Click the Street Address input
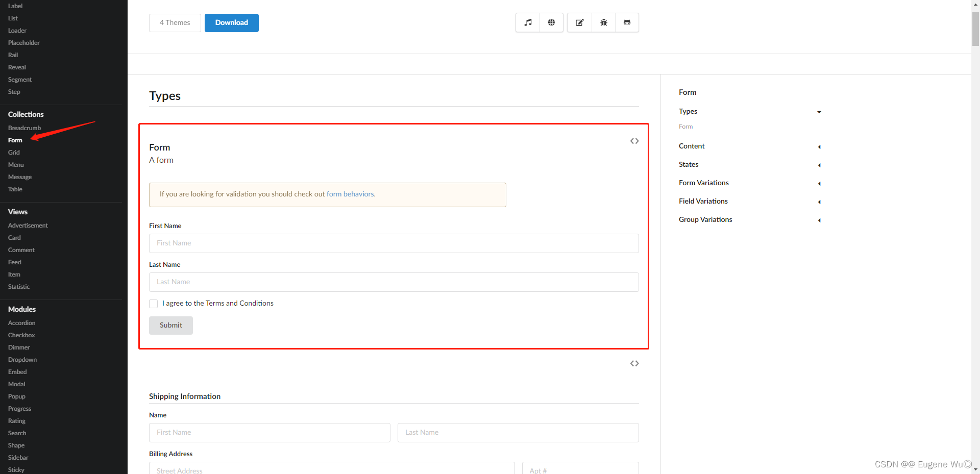980x474 pixels. pyautogui.click(x=332, y=468)
